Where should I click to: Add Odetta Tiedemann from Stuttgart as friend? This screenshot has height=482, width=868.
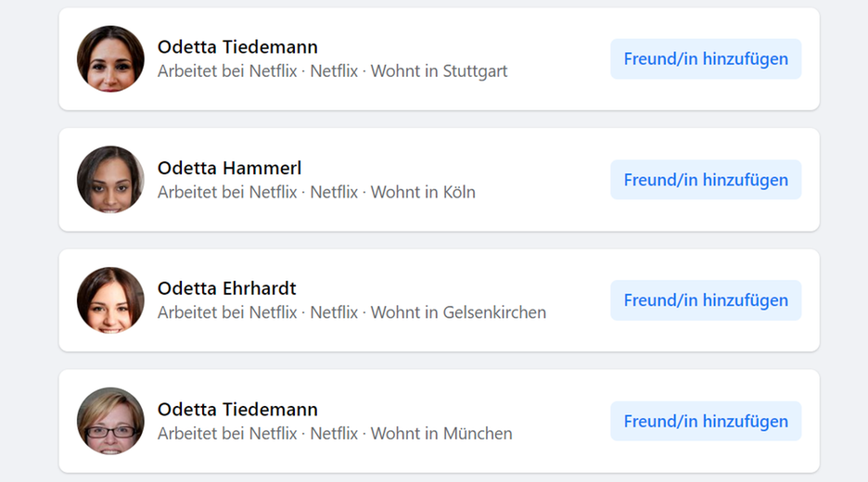706,59
